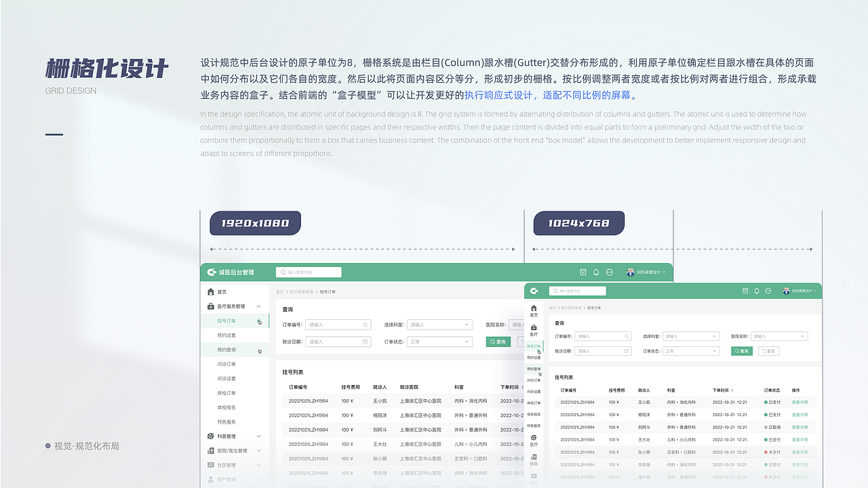Click 杨阳洋 in the 1024 mockup table
Screen dimensions: 868x488
644,415
